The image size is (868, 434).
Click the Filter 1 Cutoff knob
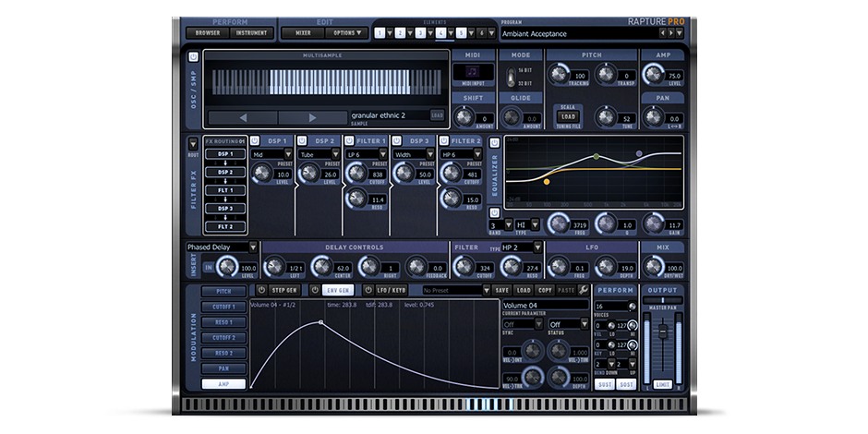(x=356, y=174)
